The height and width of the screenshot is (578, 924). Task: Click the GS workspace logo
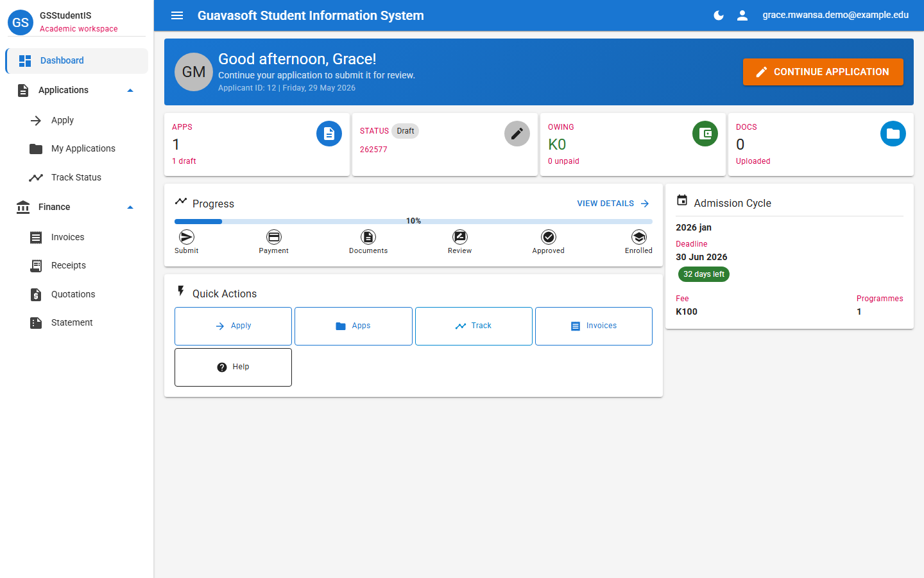(x=21, y=22)
